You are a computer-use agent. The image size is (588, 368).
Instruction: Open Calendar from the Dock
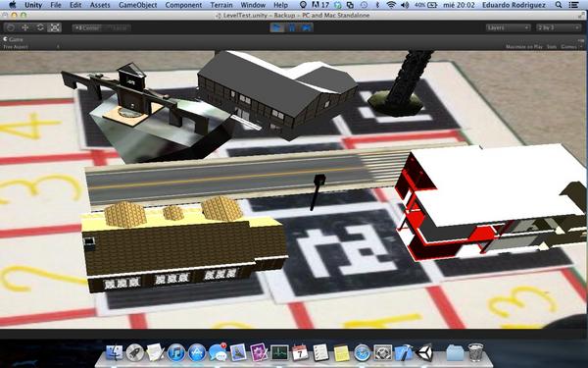pos(301,353)
